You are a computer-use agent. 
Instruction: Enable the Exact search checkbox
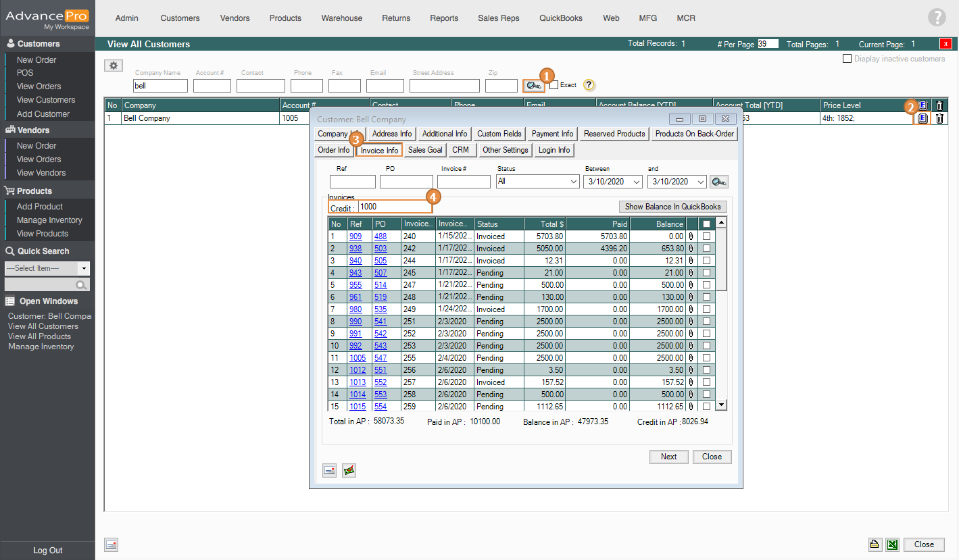(554, 85)
